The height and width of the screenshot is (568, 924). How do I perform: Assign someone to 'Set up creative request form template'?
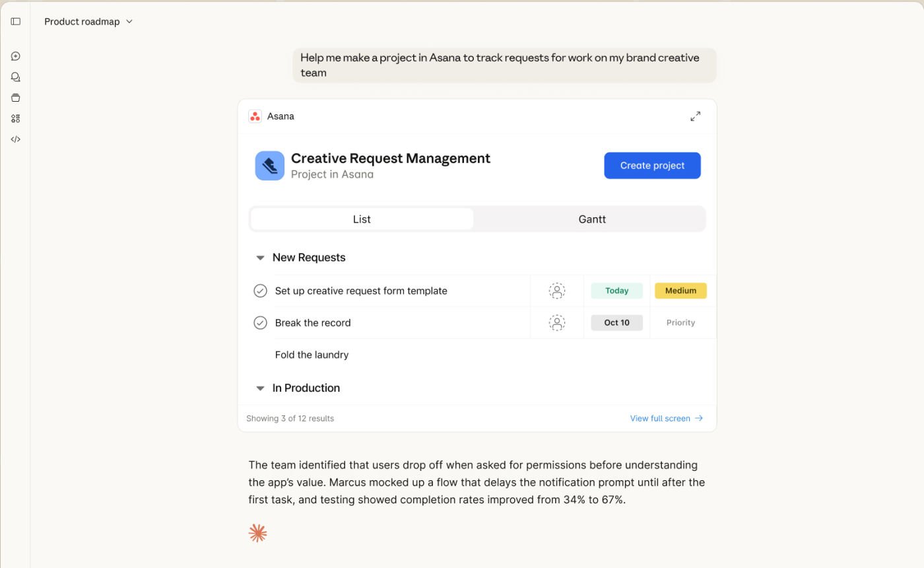[556, 291]
